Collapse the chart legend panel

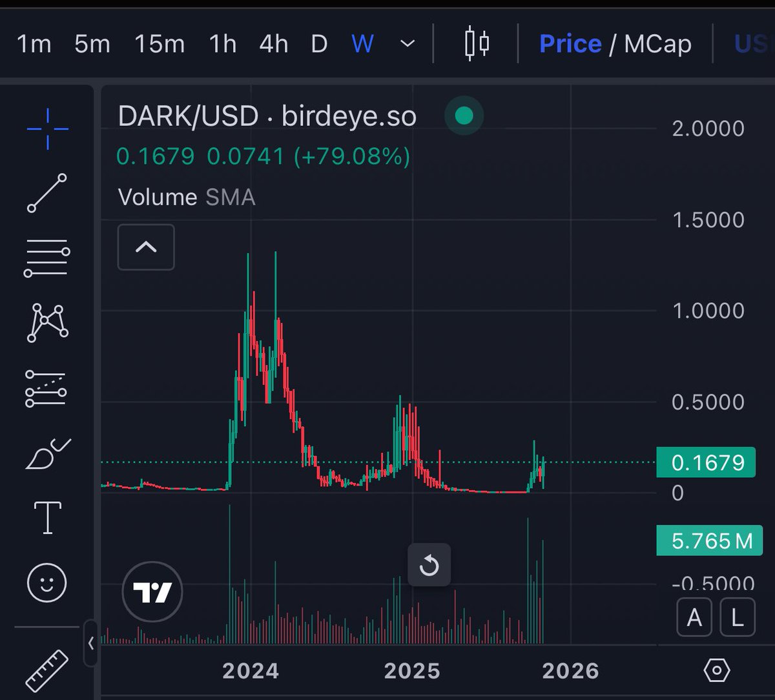[x=145, y=247]
